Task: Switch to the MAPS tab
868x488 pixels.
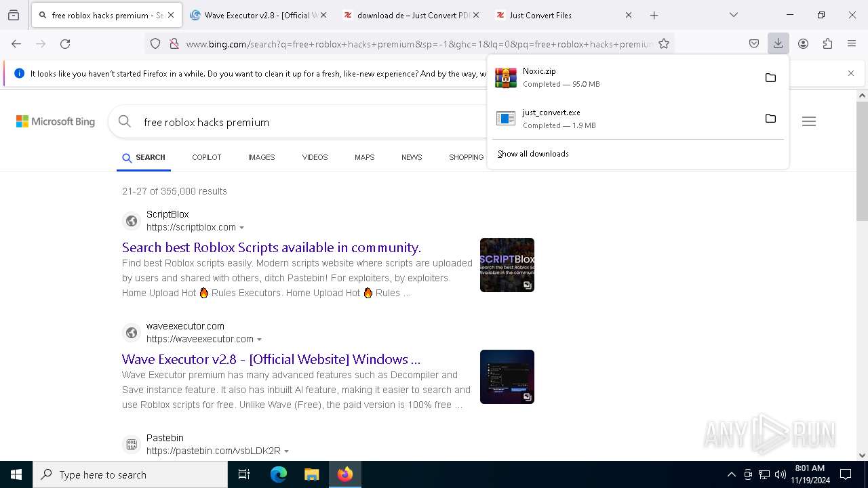Action: [x=364, y=157]
